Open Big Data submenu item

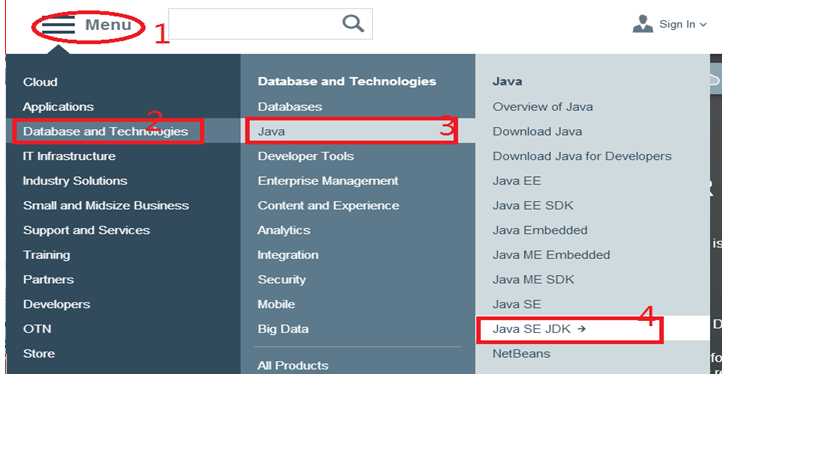pyautogui.click(x=283, y=329)
